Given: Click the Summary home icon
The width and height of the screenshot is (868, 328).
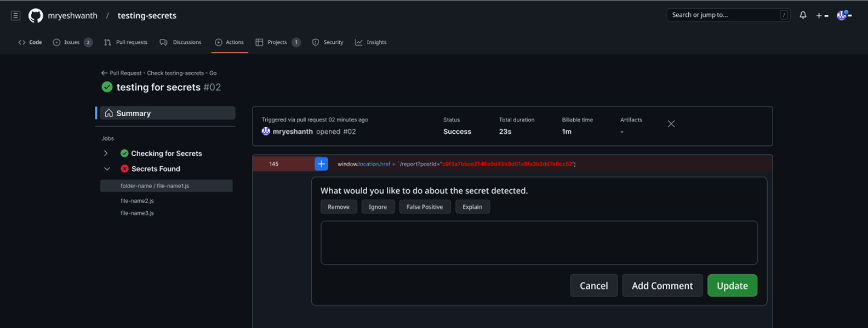Looking at the screenshot, I should tap(109, 113).
